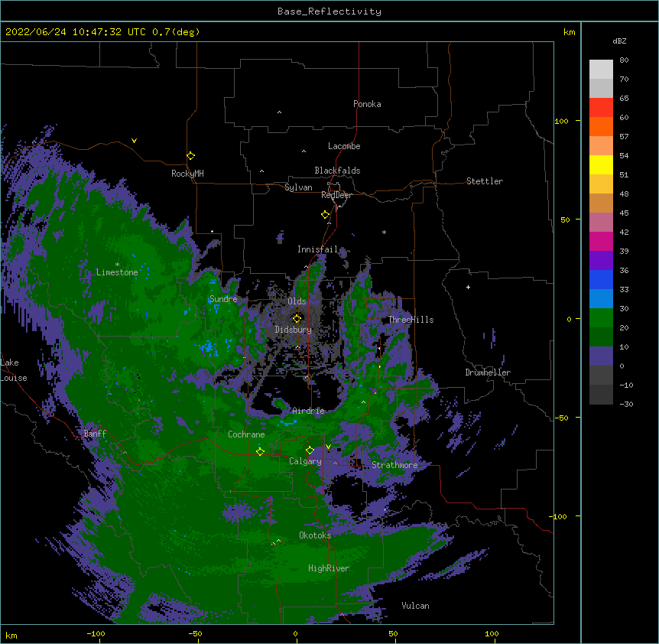Click the Stettler town label

pyautogui.click(x=485, y=181)
